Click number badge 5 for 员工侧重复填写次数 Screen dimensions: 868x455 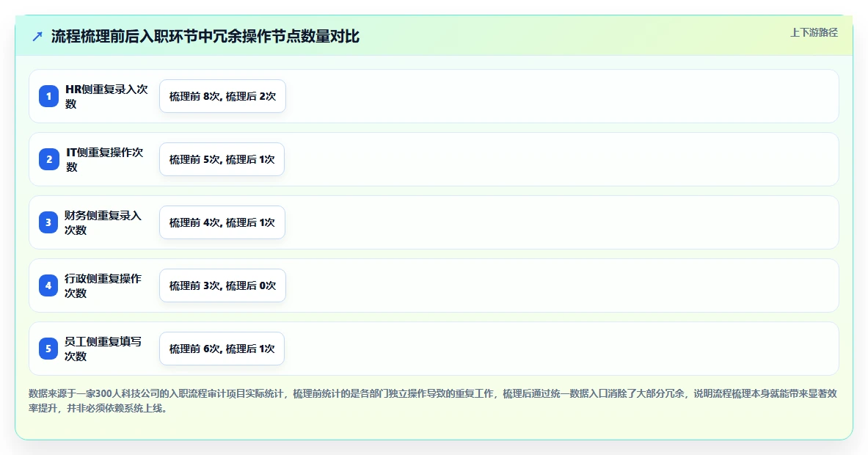click(x=48, y=349)
